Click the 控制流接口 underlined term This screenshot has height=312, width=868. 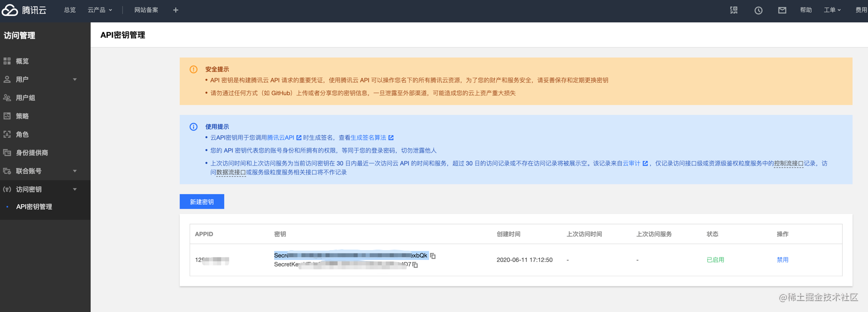click(789, 163)
